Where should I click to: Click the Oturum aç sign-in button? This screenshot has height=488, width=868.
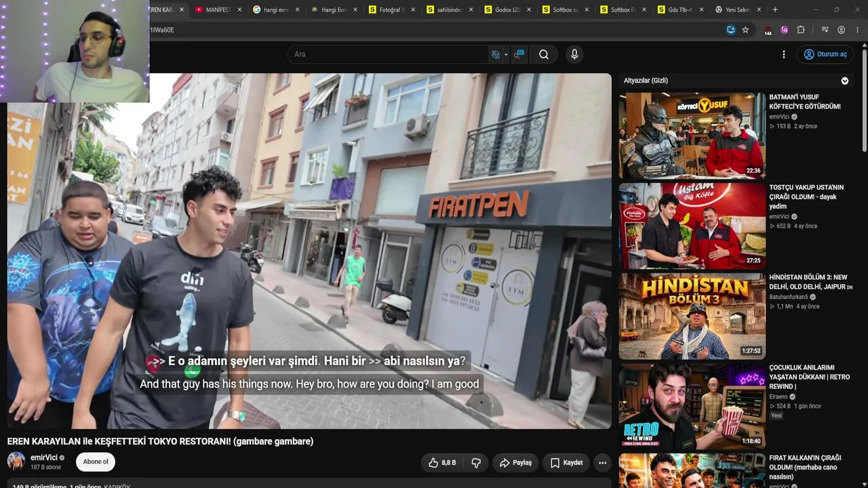(825, 54)
